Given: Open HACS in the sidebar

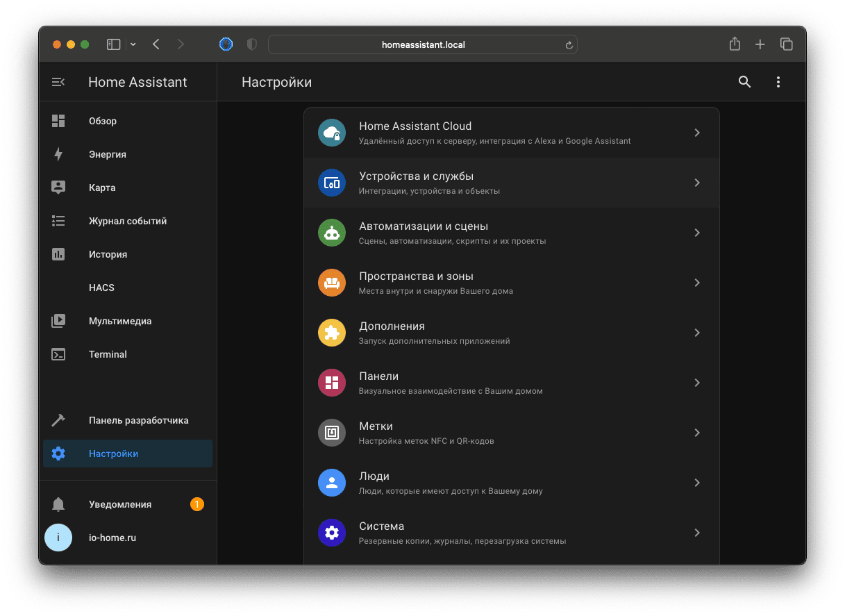Looking at the screenshot, I should (x=128, y=288).
